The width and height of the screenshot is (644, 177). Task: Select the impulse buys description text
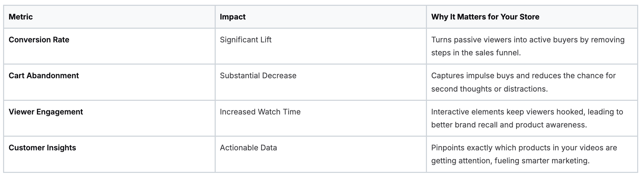(523, 76)
